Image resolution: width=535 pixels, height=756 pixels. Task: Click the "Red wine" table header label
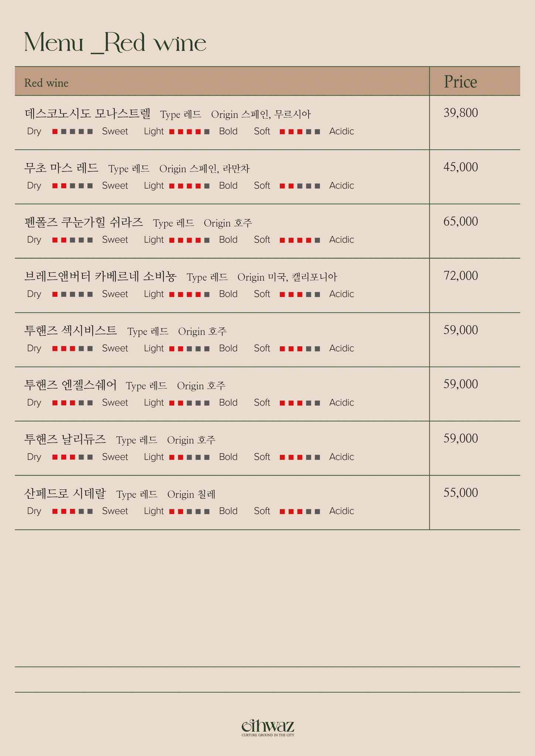[46, 83]
